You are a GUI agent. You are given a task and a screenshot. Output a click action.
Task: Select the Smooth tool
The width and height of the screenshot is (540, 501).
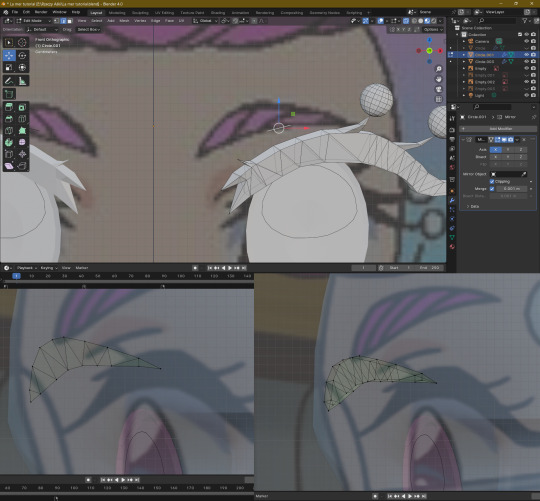tap(22, 142)
